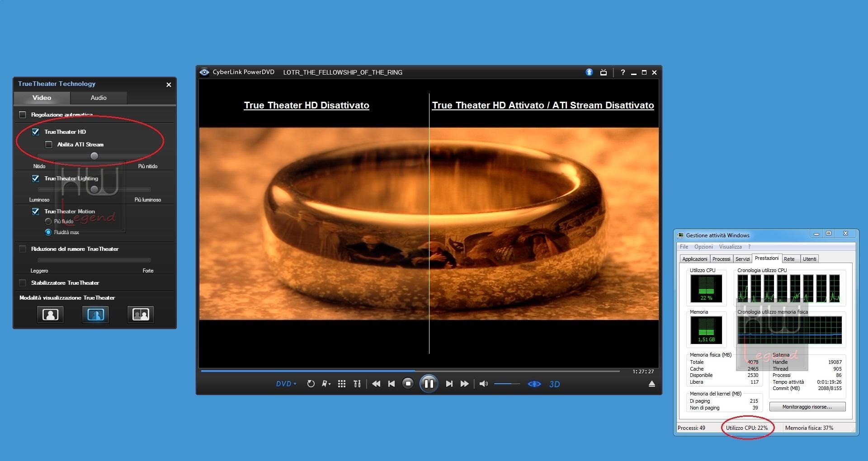Eject the disc

coord(651,384)
